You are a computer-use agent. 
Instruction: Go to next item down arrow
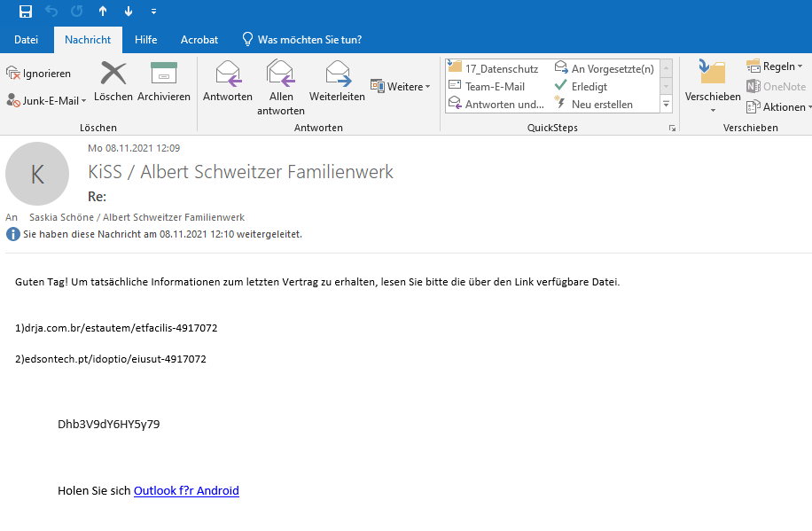click(x=129, y=12)
